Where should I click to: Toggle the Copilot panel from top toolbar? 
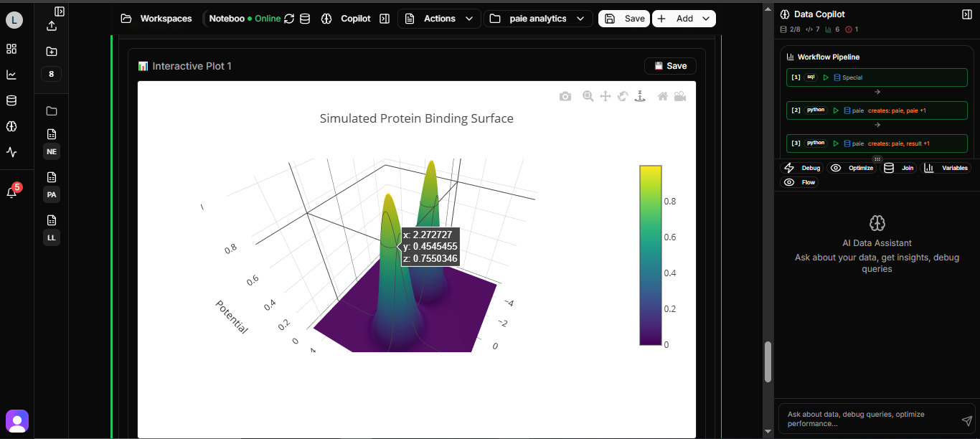coord(384,19)
